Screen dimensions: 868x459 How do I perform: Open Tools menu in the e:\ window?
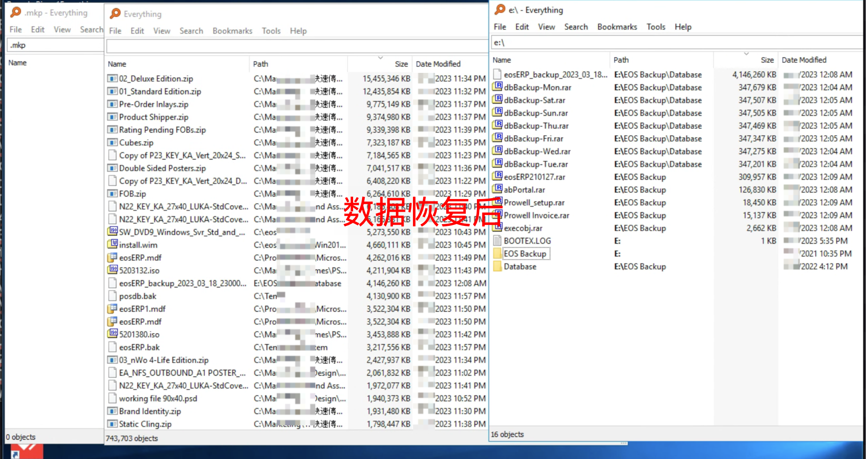[656, 27]
